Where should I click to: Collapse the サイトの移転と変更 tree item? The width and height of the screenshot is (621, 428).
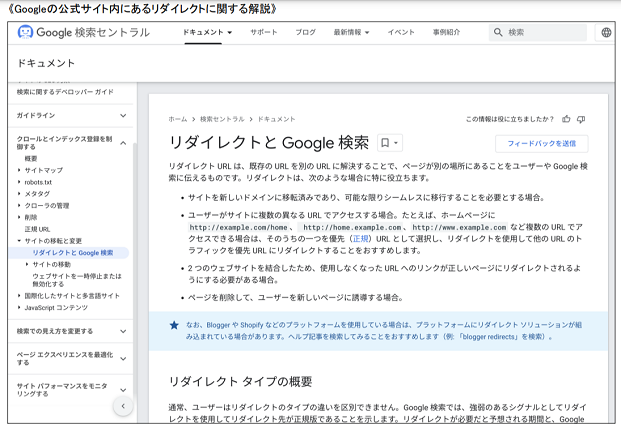point(19,241)
